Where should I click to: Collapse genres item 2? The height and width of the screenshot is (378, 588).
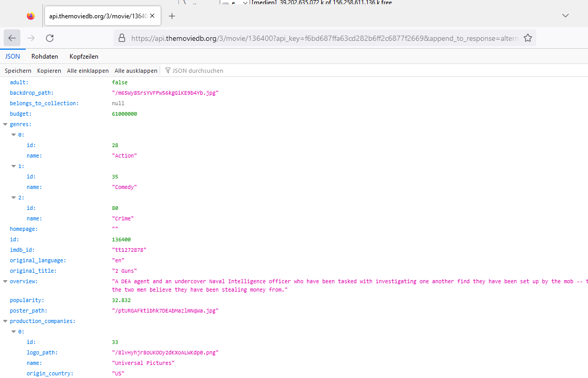point(14,197)
